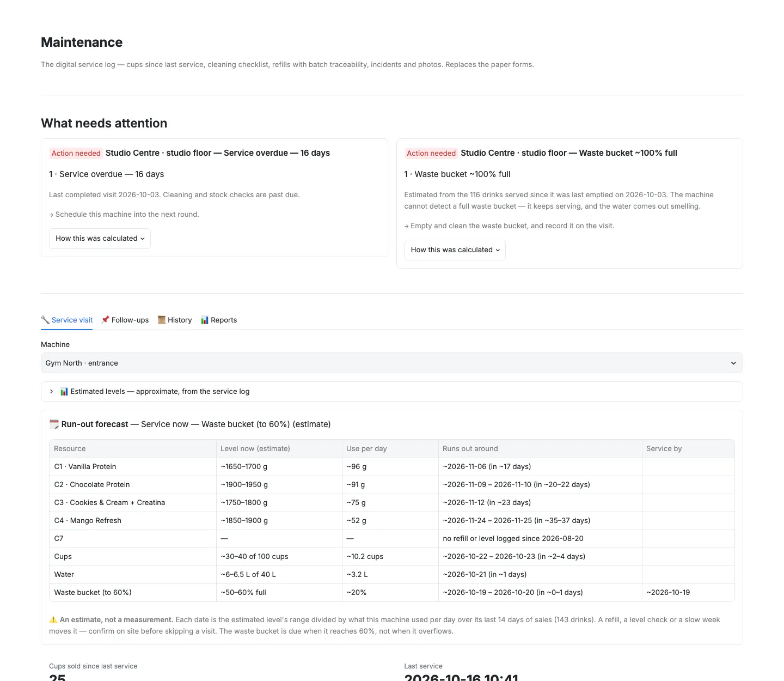Click the 'Action needed' badge on the Service overdue card
The height and width of the screenshot is (681, 784).
click(x=76, y=154)
